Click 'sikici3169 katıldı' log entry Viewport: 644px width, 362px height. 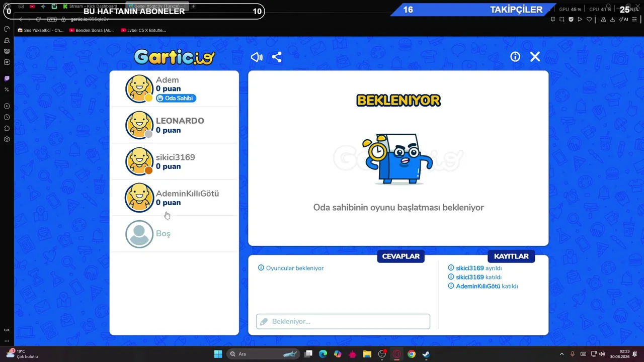[x=475, y=277]
